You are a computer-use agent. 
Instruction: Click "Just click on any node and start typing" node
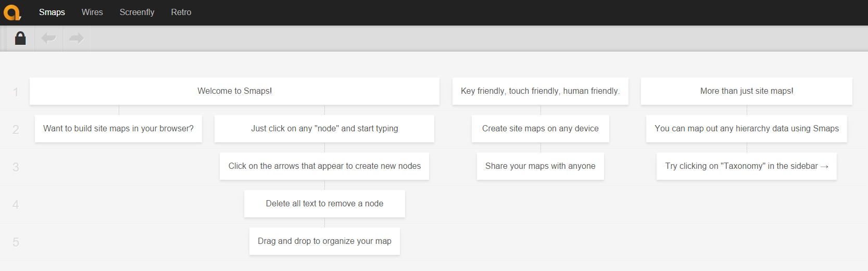(324, 129)
